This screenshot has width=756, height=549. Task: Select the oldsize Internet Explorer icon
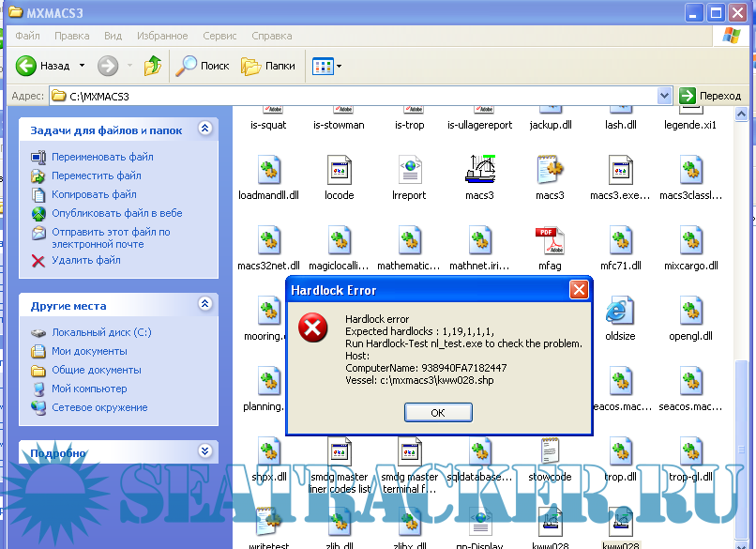pyautogui.click(x=619, y=313)
